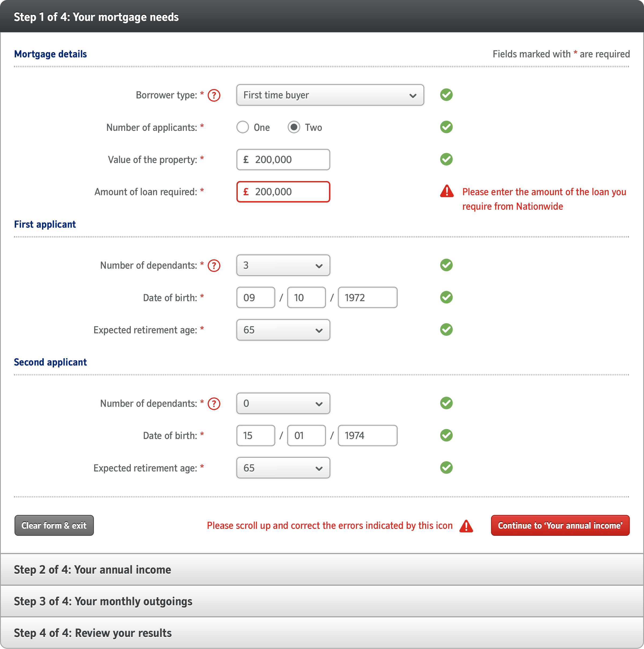This screenshot has height=649, width=644.
Task: Select the Two applicants radio button
Action: click(294, 127)
